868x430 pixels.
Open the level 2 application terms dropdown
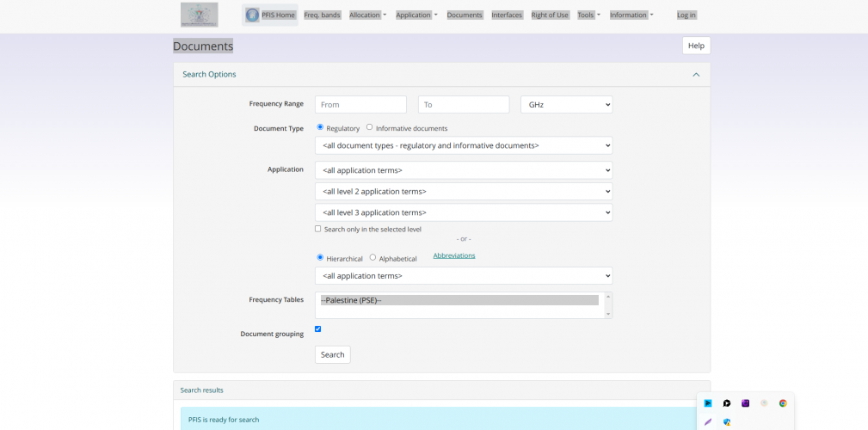coord(464,192)
